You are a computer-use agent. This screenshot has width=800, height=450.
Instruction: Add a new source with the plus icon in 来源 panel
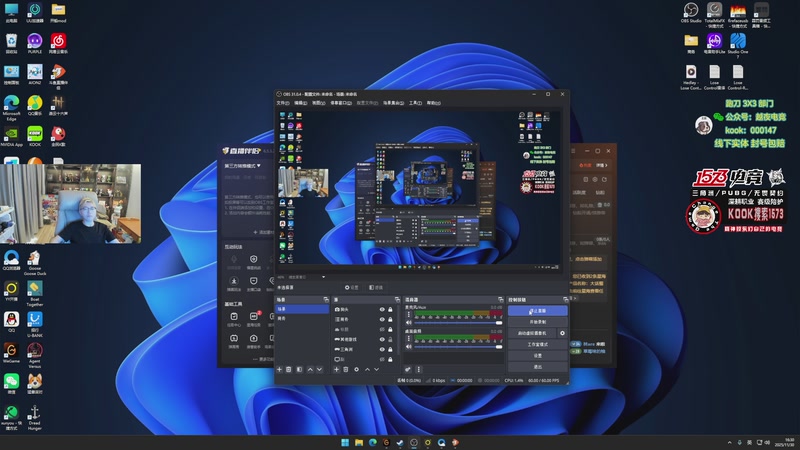click(x=336, y=369)
